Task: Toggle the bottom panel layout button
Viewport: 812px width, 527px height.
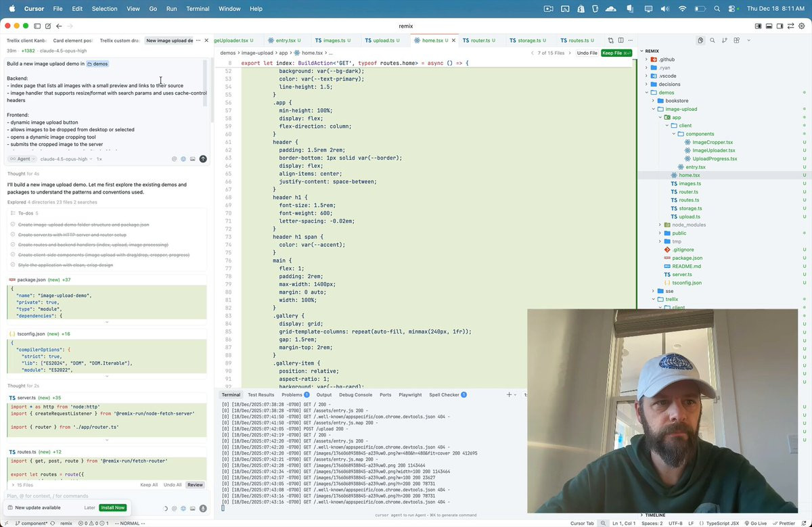Action: [x=769, y=26]
